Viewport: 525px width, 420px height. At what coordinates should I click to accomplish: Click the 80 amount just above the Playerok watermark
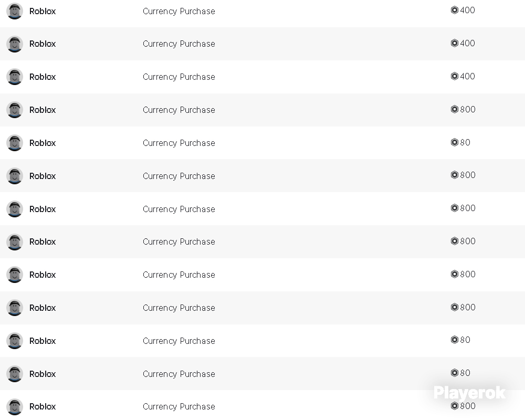click(465, 373)
